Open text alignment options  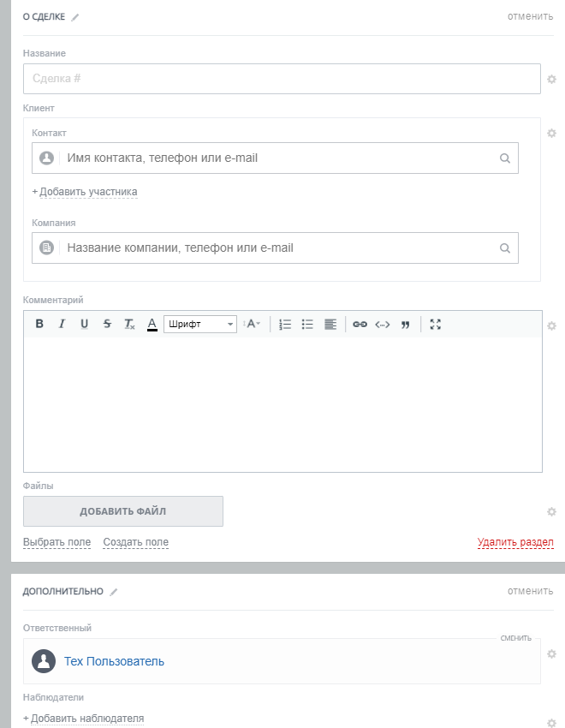pyautogui.click(x=330, y=325)
